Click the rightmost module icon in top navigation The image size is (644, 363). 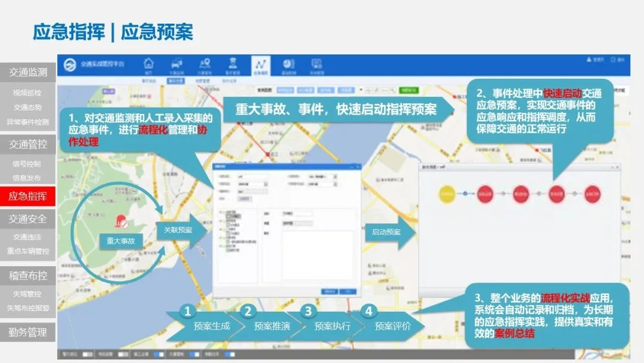click(x=318, y=64)
